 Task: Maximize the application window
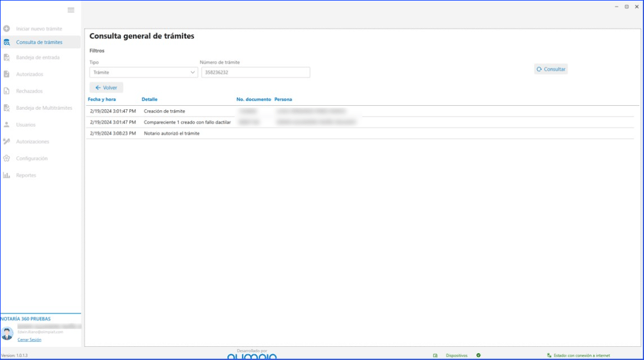pos(627,7)
